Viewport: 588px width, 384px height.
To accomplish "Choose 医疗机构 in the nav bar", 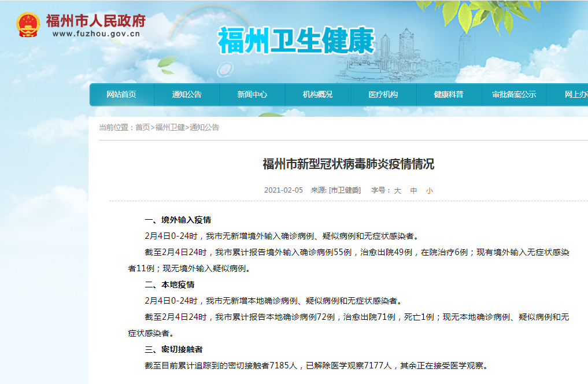I will pyautogui.click(x=383, y=94).
